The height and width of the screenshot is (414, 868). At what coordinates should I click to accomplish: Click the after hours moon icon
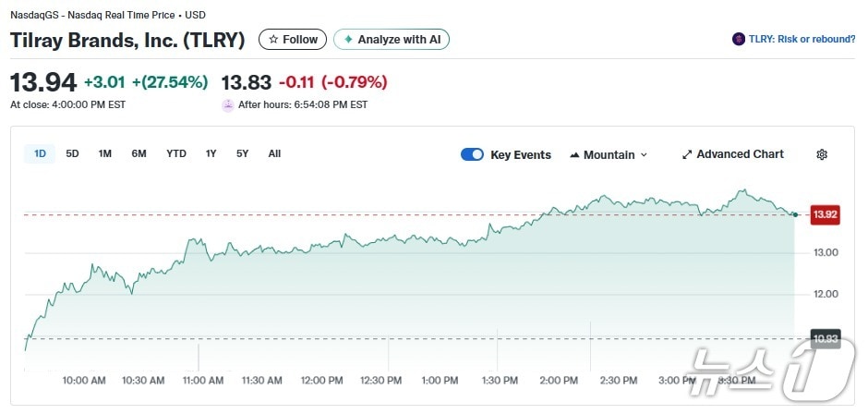[x=228, y=104]
